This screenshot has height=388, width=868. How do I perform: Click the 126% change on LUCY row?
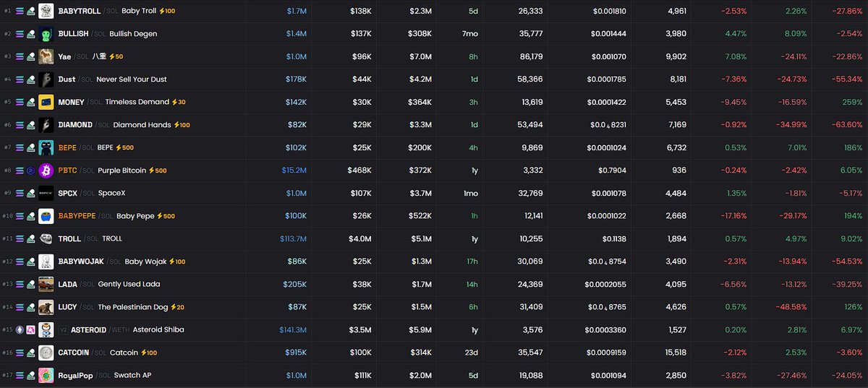click(852, 307)
